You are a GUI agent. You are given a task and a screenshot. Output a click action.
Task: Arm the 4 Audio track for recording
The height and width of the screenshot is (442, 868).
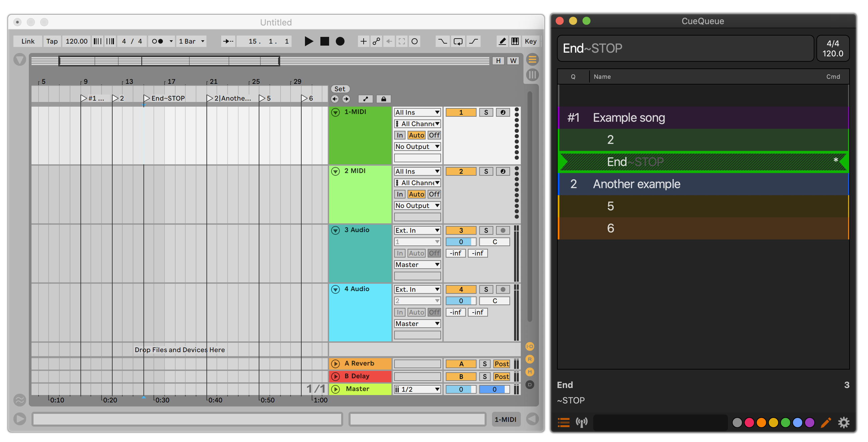click(x=503, y=289)
